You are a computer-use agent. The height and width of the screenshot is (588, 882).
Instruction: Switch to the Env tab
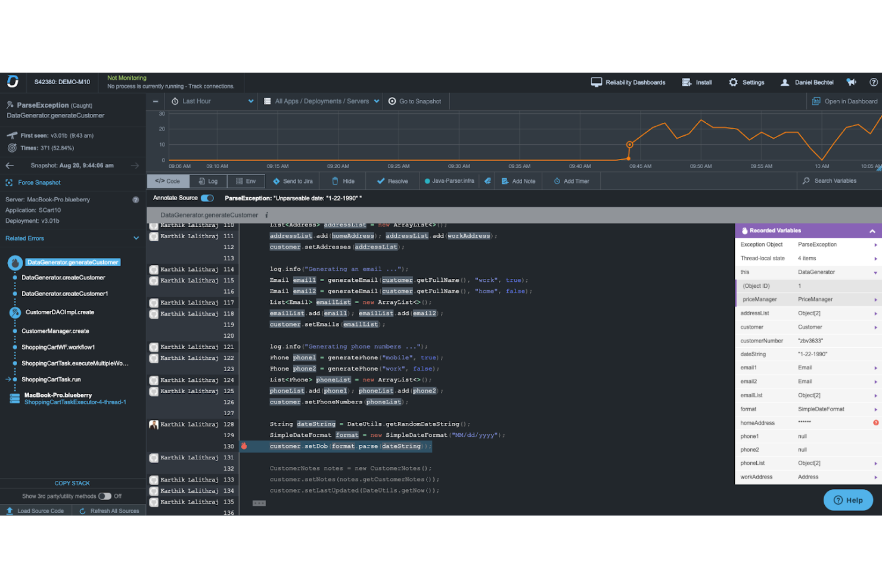click(246, 181)
